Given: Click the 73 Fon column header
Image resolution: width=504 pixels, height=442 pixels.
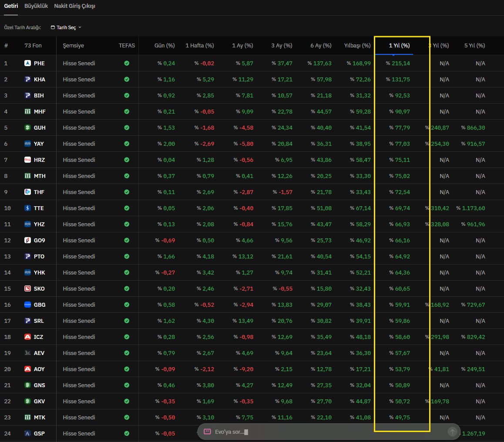Looking at the screenshot, I should (x=33, y=45).
